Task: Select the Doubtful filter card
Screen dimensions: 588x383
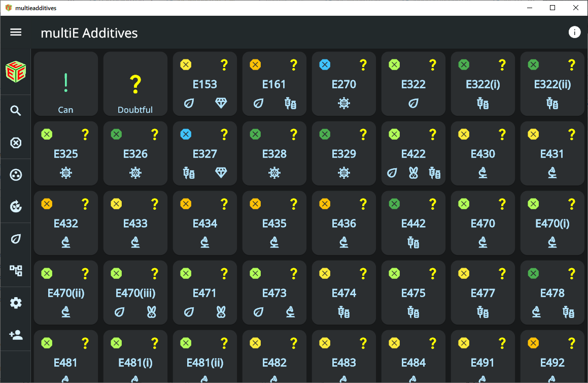Action: [135, 84]
